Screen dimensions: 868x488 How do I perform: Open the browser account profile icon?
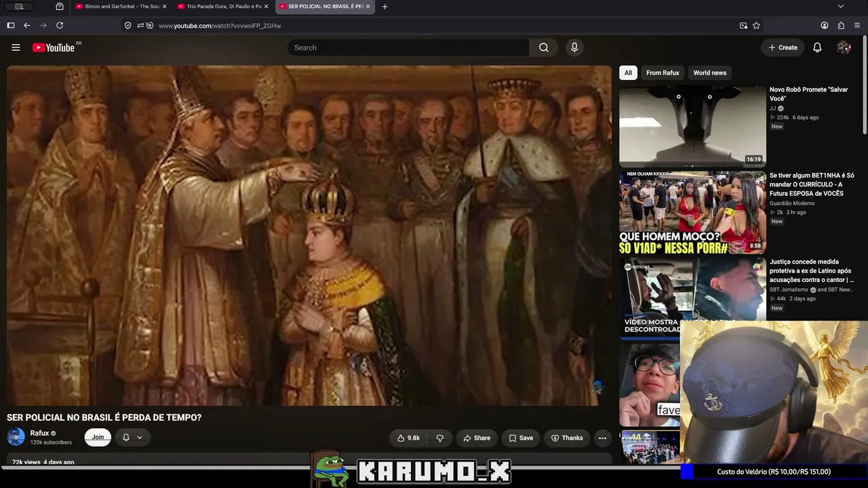825,26
